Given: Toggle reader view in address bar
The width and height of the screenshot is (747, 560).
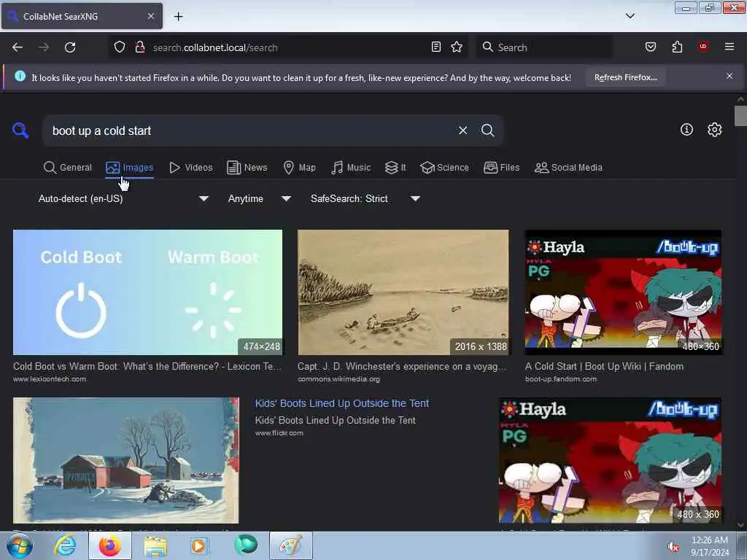Looking at the screenshot, I should pos(436,47).
